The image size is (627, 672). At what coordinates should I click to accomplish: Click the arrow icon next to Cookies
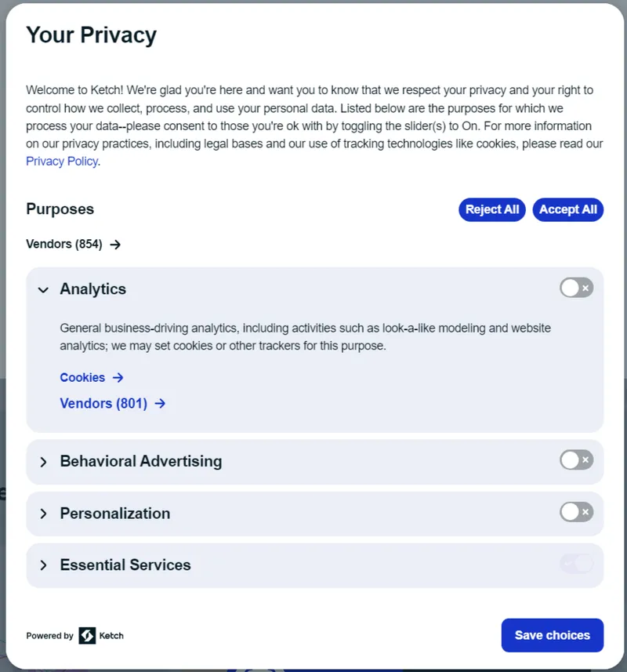point(118,377)
